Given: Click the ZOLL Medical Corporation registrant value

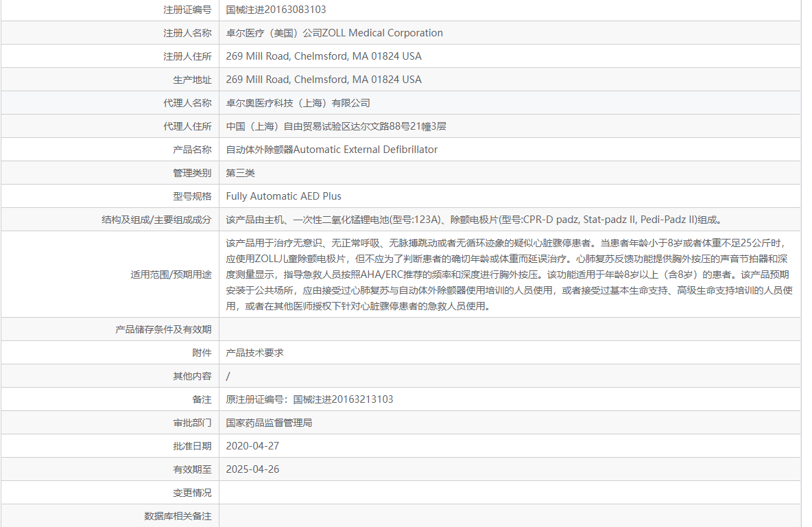Looking at the screenshot, I should 335,33.
